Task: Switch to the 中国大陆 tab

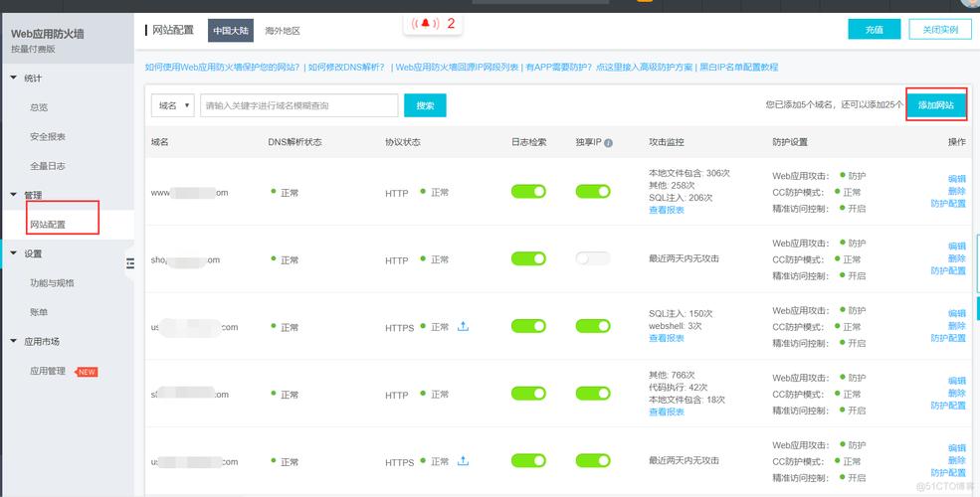Action: click(x=231, y=31)
